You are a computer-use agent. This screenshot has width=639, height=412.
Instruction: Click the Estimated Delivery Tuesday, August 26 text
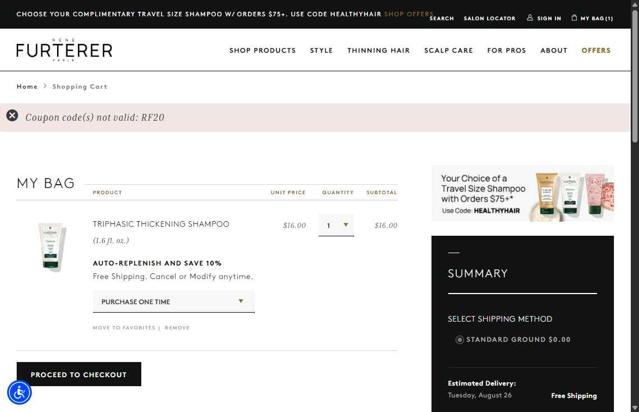[482, 389]
